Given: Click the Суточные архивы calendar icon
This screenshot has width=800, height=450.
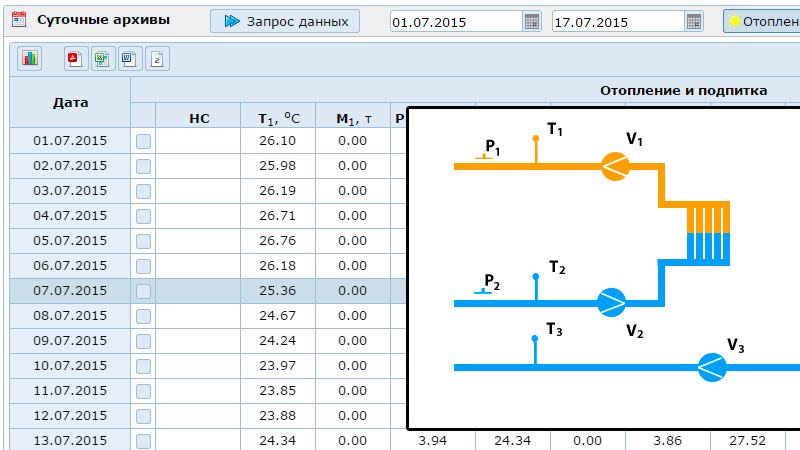Looking at the screenshot, I should (18, 20).
